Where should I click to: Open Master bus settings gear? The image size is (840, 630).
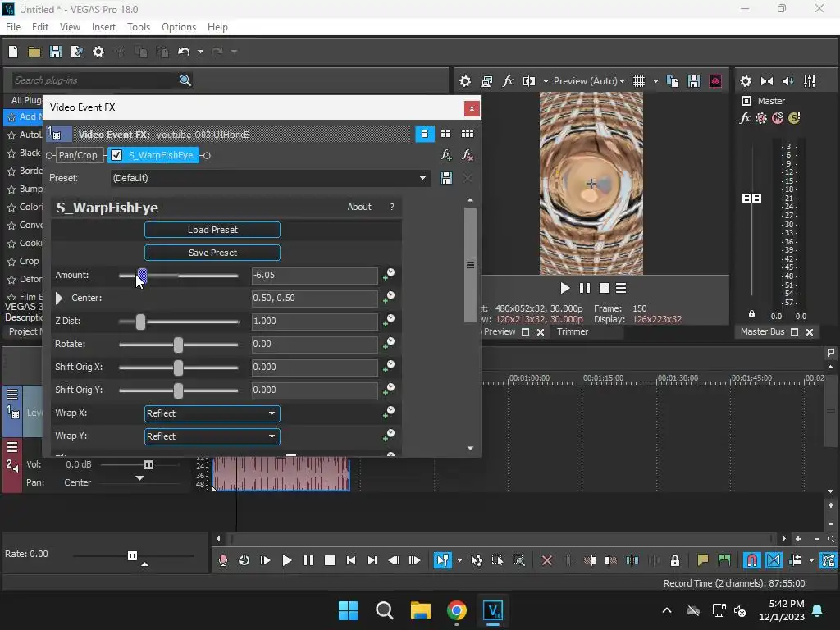point(745,81)
